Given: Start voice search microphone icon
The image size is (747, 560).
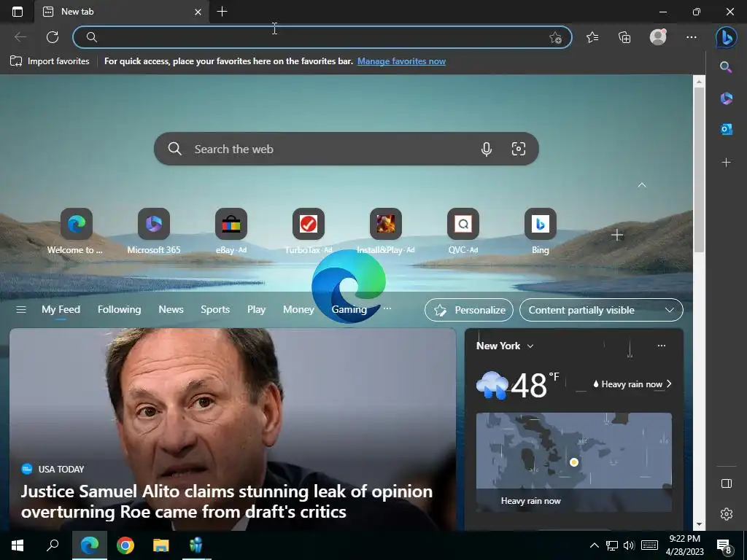Looking at the screenshot, I should pyautogui.click(x=486, y=149).
